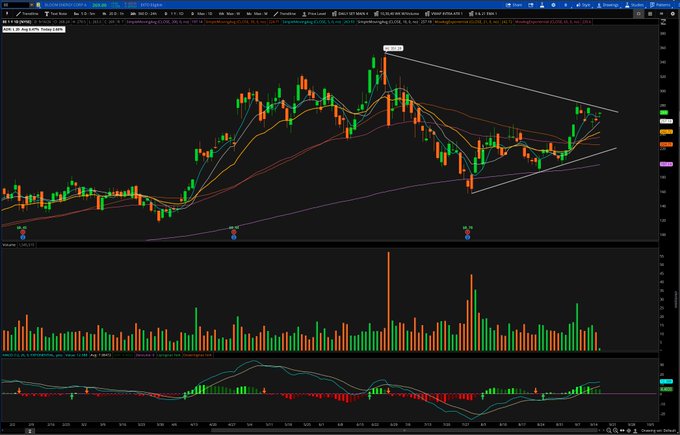Click the Volume study label
Image resolution: width=680 pixels, height=435 pixels.
[9, 245]
